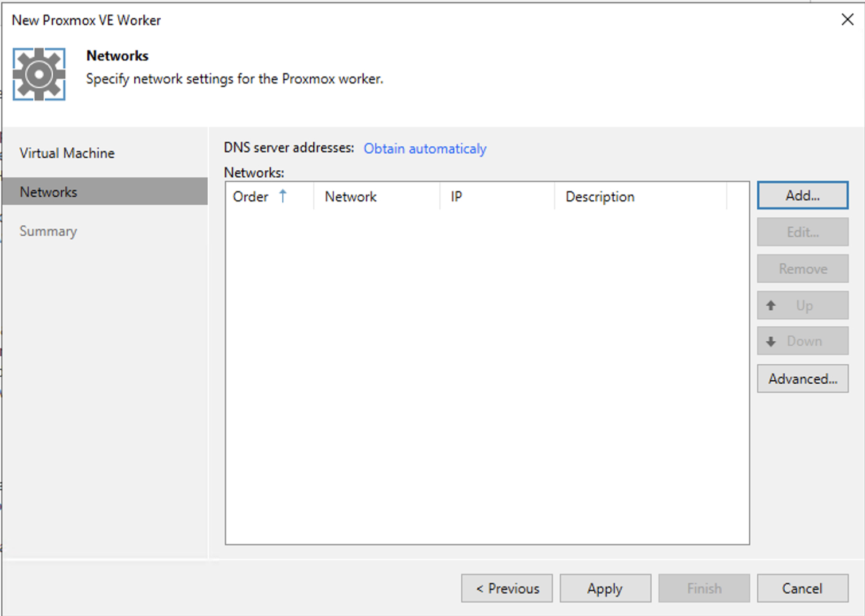
Task: Open the 'Obtain automaticaly' DNS link
Action: point(424,149)
